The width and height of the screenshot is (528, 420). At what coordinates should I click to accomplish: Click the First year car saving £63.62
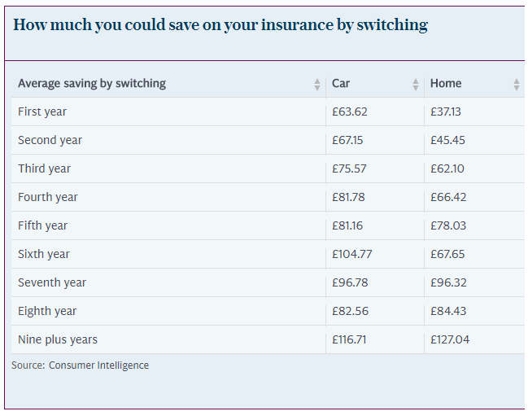[347, 112]
